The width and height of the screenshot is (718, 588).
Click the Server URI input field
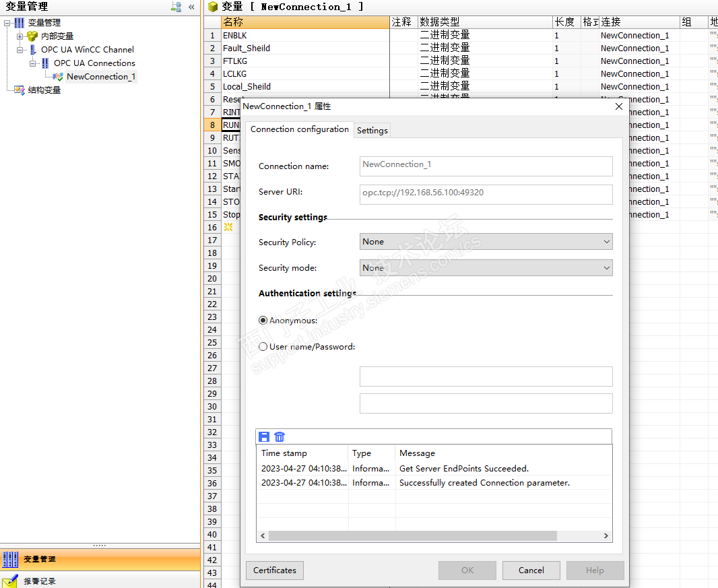click(x=486, y=195)
